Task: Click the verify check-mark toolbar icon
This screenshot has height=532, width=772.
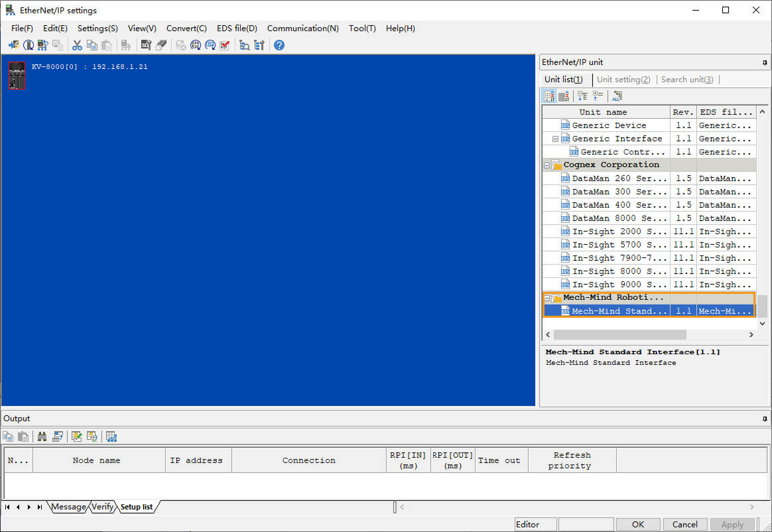Action: [225, 44]
